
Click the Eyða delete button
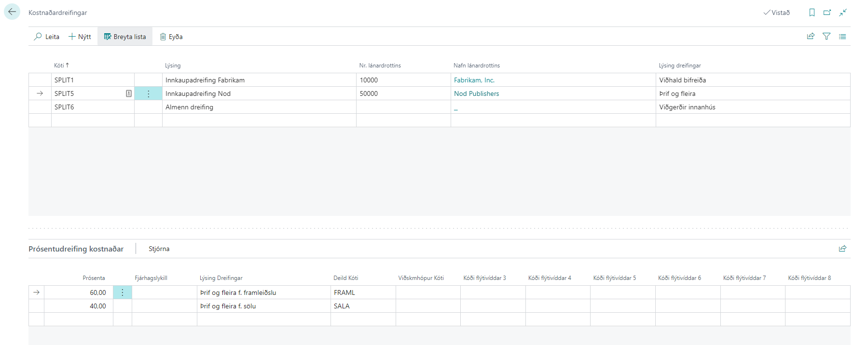171,37
